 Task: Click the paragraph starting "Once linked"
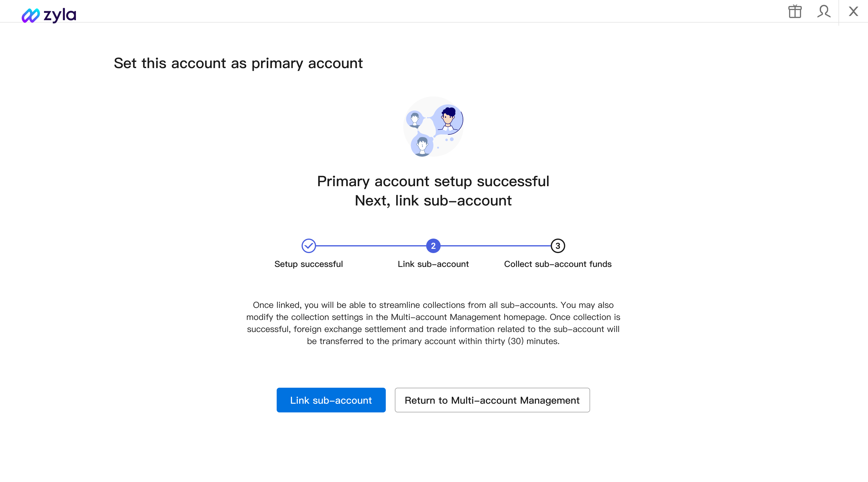433,323
